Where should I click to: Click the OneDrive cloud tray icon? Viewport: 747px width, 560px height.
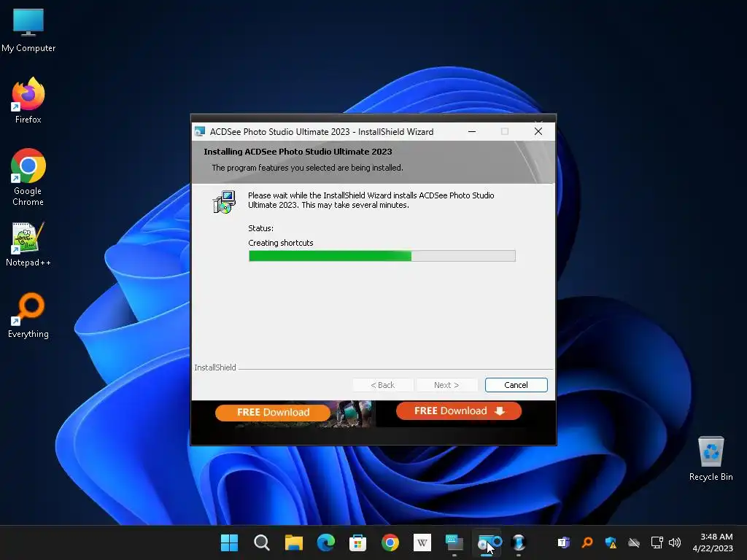[x=634, y=542]
